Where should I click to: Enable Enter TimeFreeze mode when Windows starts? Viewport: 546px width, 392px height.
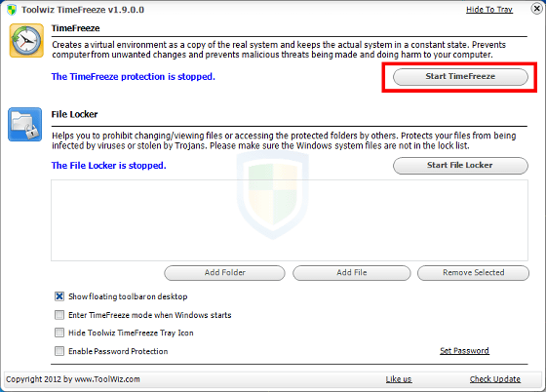click(x=59, y=315)
